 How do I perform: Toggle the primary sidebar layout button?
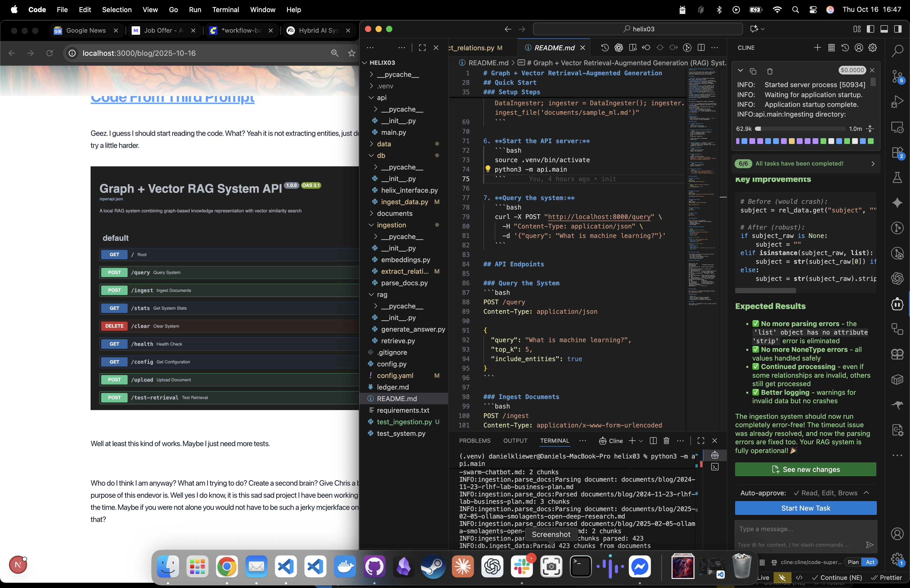[x=870, y=29]
